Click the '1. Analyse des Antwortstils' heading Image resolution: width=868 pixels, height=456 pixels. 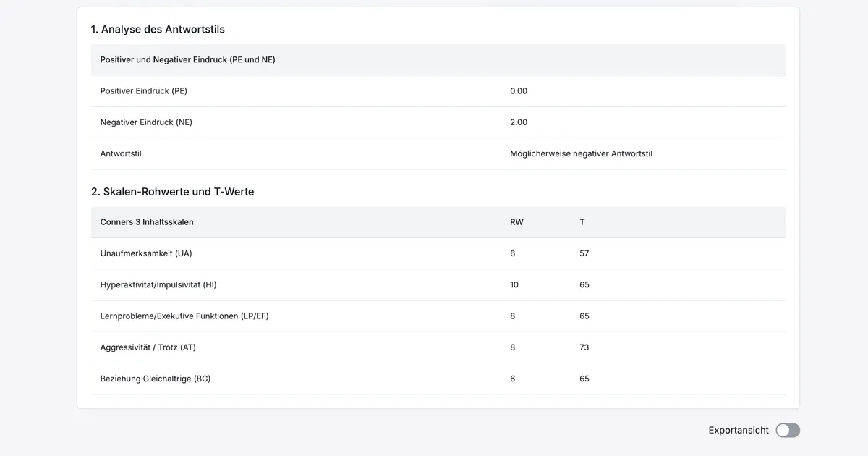[158, 30]
